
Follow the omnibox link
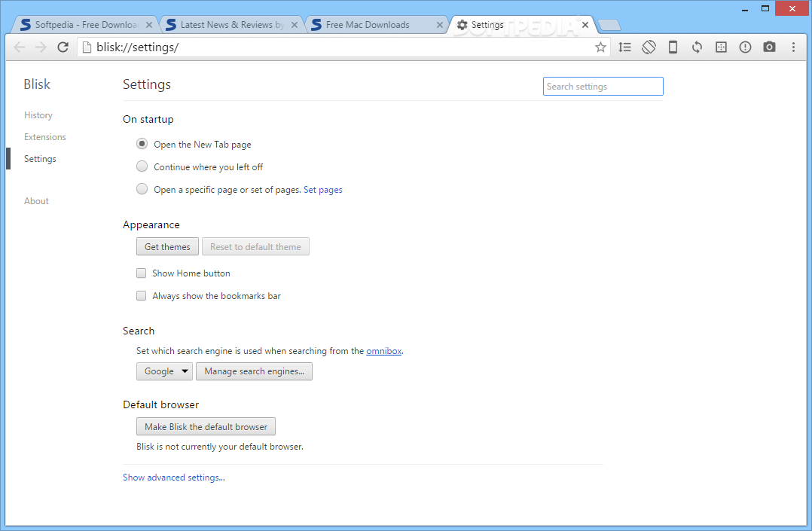[x=383, y=351]
